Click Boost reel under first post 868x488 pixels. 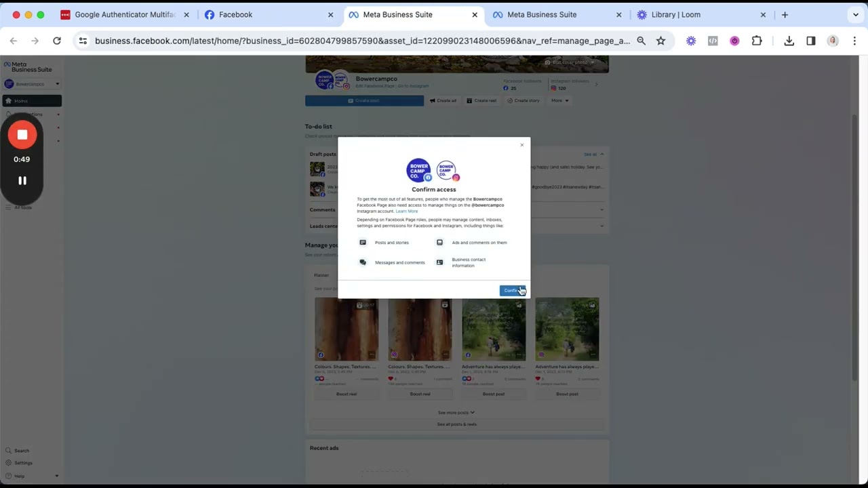[347, 394]
